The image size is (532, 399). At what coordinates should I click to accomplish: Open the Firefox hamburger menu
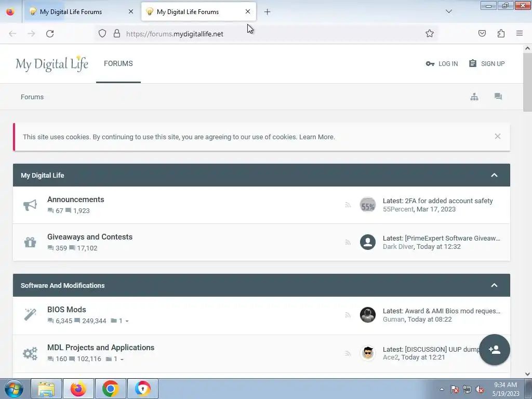(520, 33)
